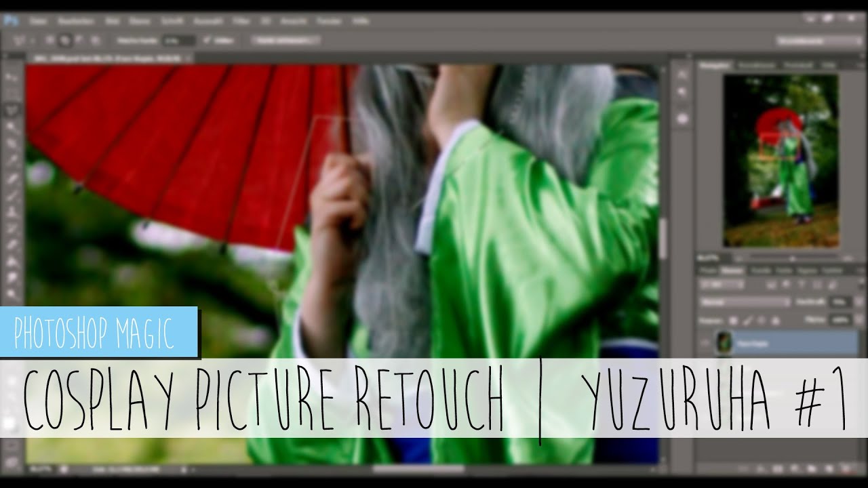
Task: Select the Move tool
Action: (12, 76)
